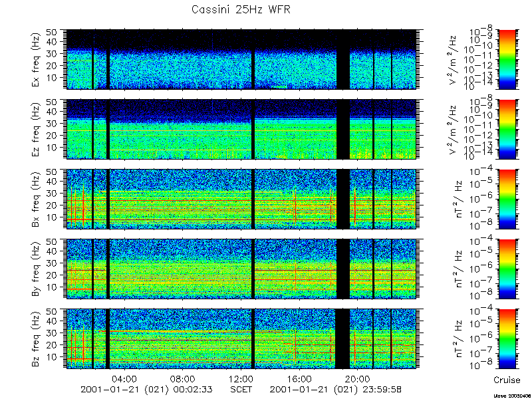Click the Bz frequency spectrogram panel
Screen dimensions: 532x399
(241, 339)
